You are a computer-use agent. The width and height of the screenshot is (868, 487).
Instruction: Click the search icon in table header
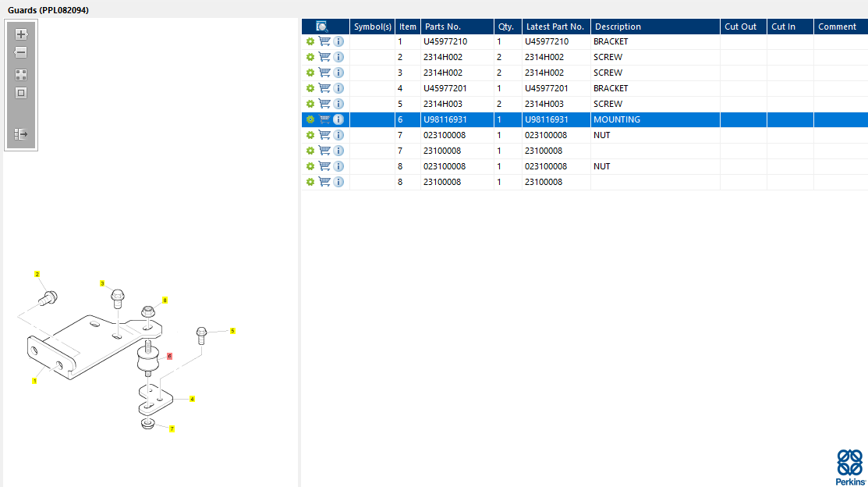point(321,27)
